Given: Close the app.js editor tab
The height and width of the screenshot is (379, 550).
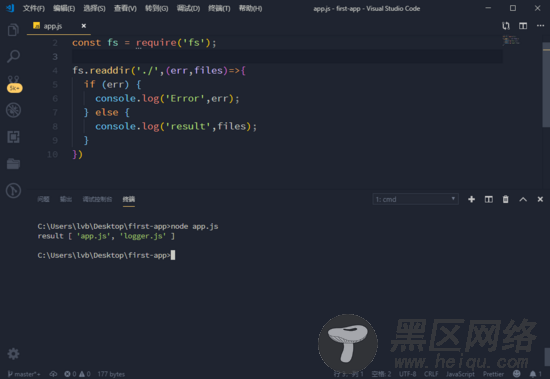Looking at the screenshot, I should click(84, 26).
